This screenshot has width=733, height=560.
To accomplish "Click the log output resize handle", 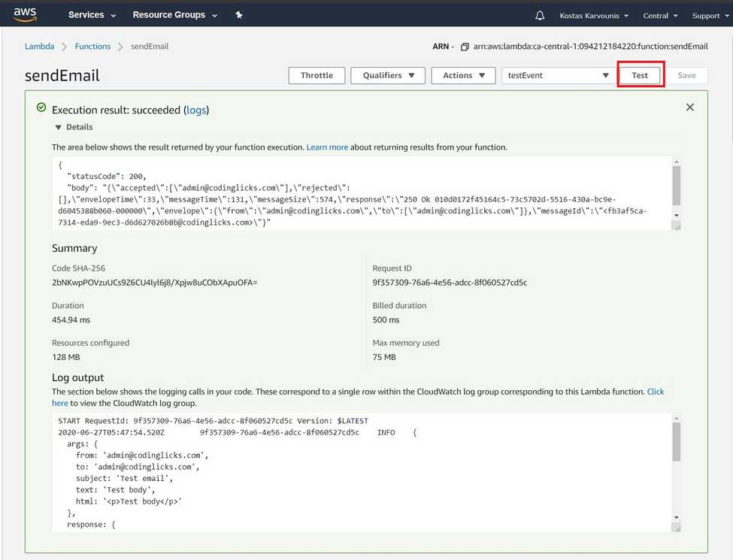I will click(x=676, y=527).
